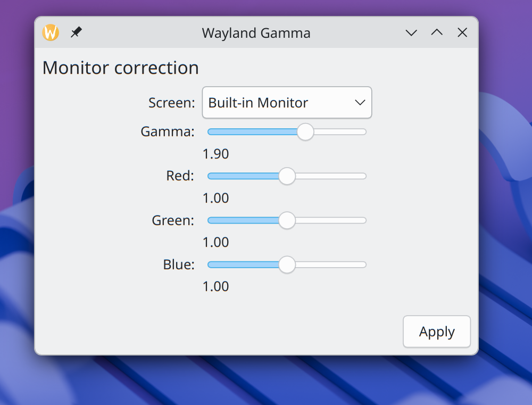This screenshot has width=532, height=405.
Task: Click the Built-in Monitor text in selector
Action: [258, 103]
